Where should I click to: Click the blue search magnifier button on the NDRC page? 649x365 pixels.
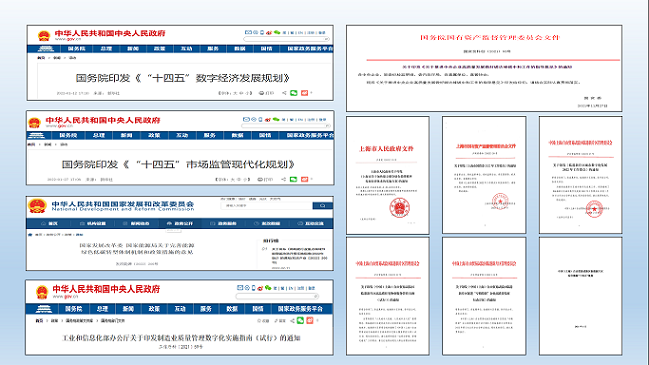click(322, 205)
